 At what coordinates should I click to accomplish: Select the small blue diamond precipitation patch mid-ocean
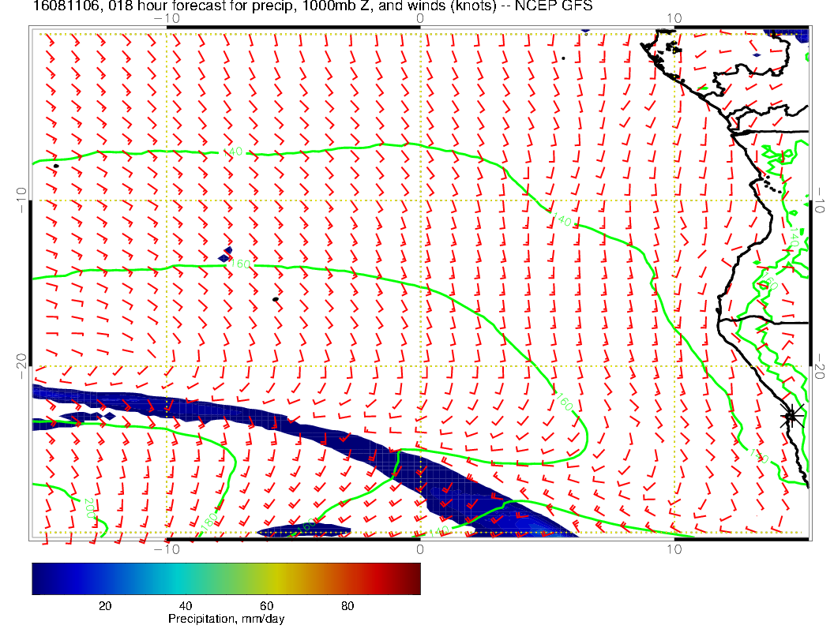click(227, 254)
